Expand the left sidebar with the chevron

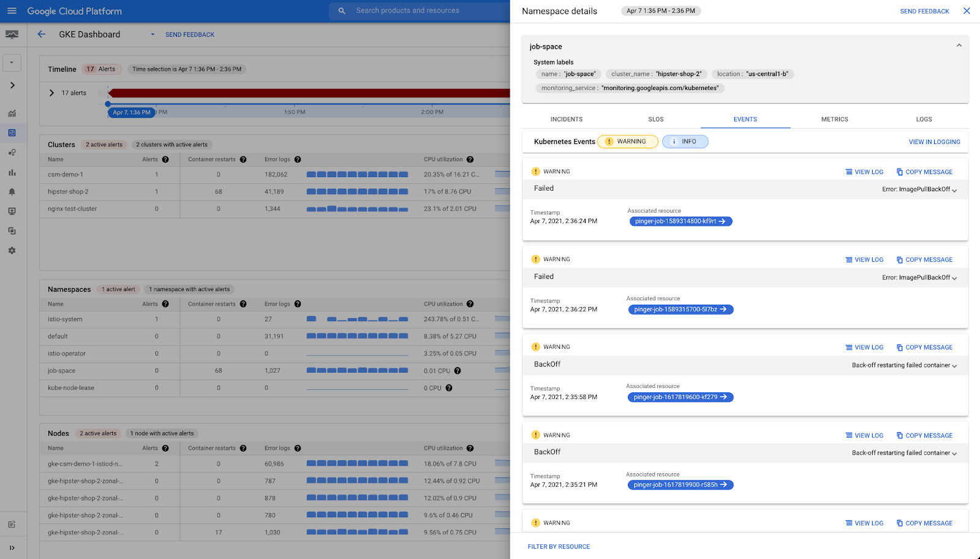tap(12, 85)
